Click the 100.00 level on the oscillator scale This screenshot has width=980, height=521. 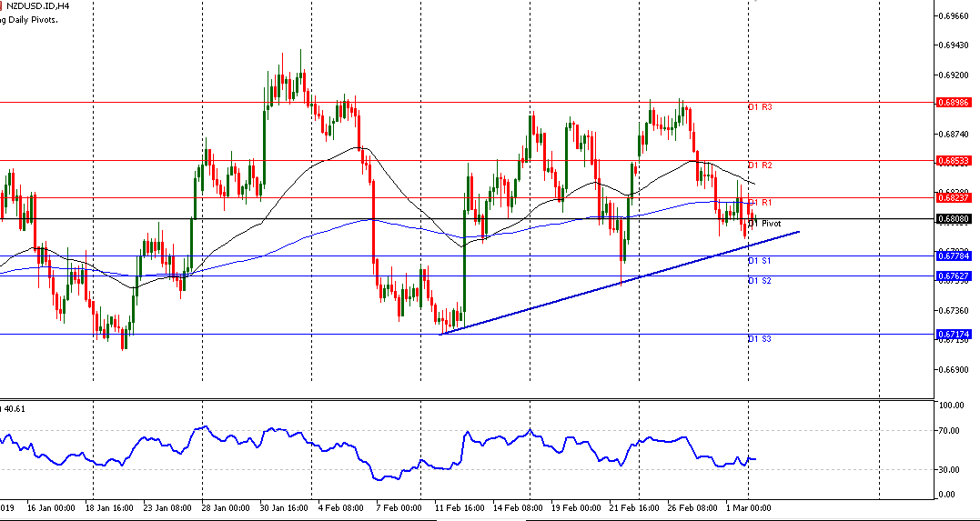953,406
